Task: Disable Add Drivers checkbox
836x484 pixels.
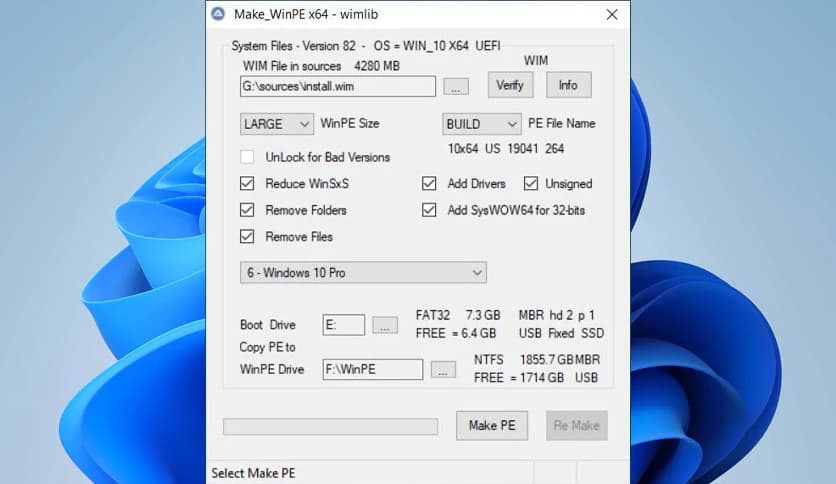Action: tap(429, 183)
